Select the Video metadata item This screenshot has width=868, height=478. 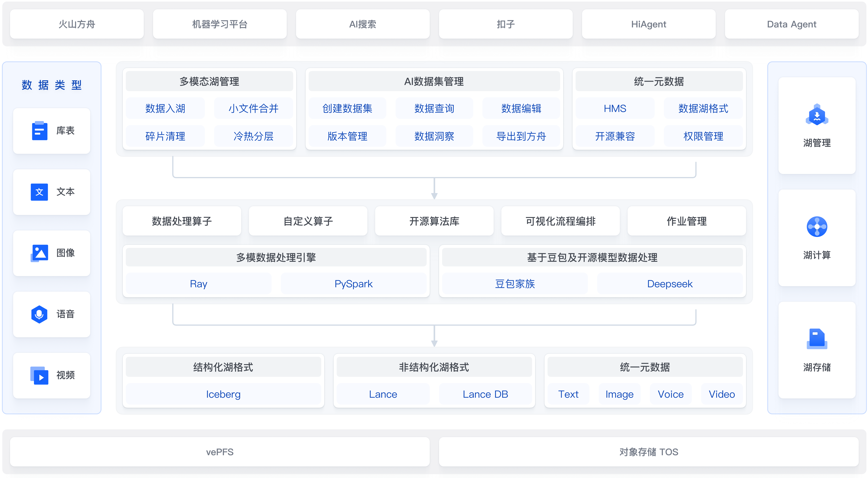tap(722, 394)
